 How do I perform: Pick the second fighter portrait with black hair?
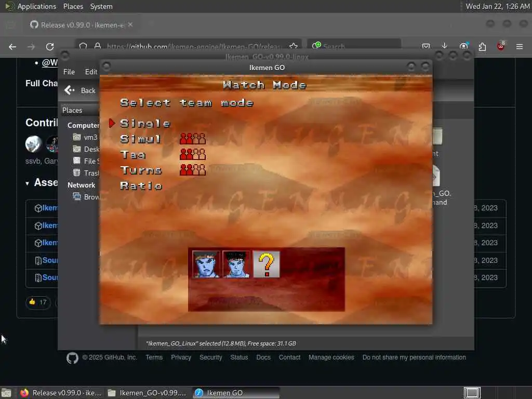236,264
